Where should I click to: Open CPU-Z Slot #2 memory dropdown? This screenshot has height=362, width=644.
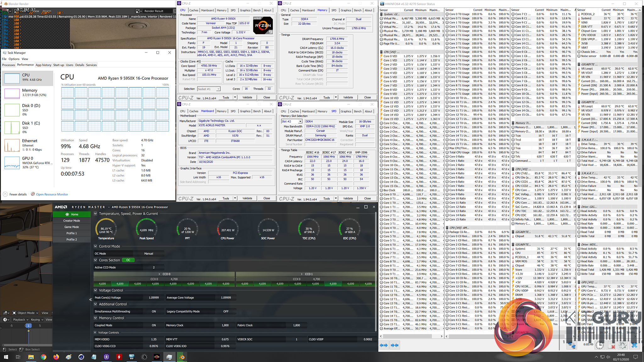tap(300, 121)
